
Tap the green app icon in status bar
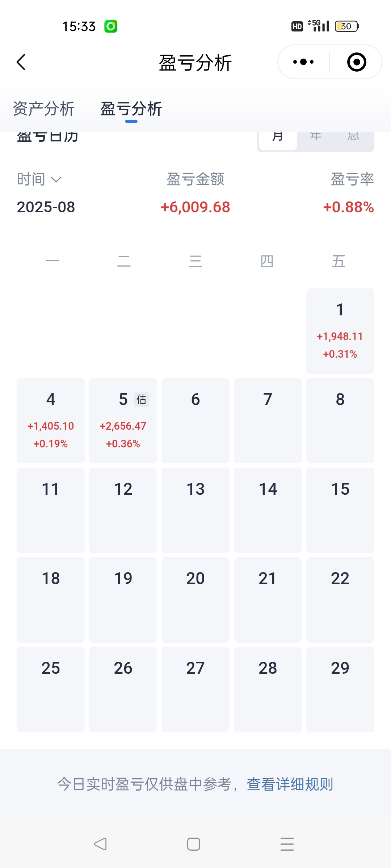tap(111, 26)
